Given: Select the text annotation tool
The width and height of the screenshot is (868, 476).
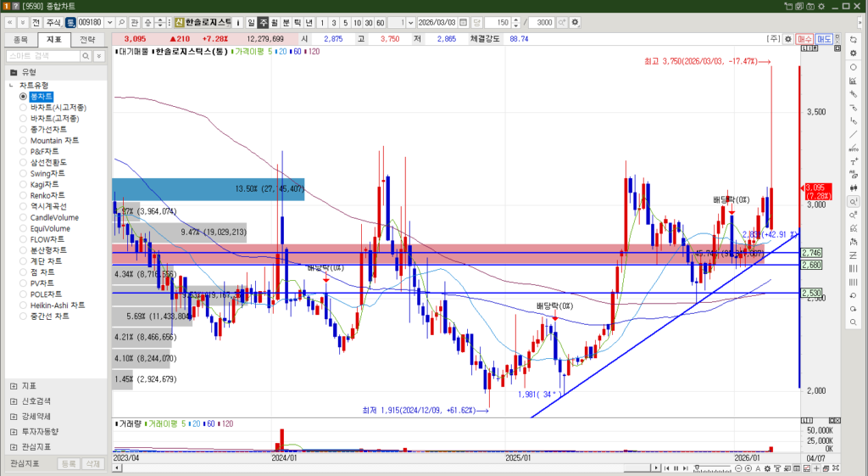Looking at the screenshot, I should [x=853, y=161].
